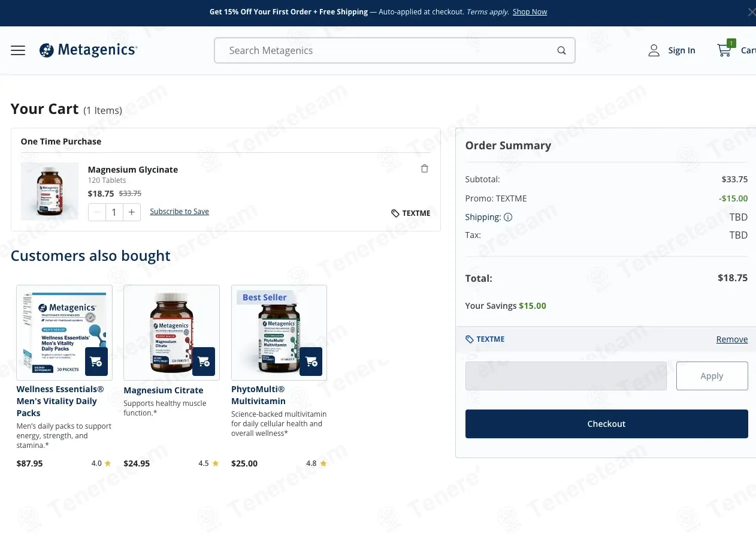Click the Your Savings $15.00 text
Viewport: 756px width, 554px height.
click(506, 306)
